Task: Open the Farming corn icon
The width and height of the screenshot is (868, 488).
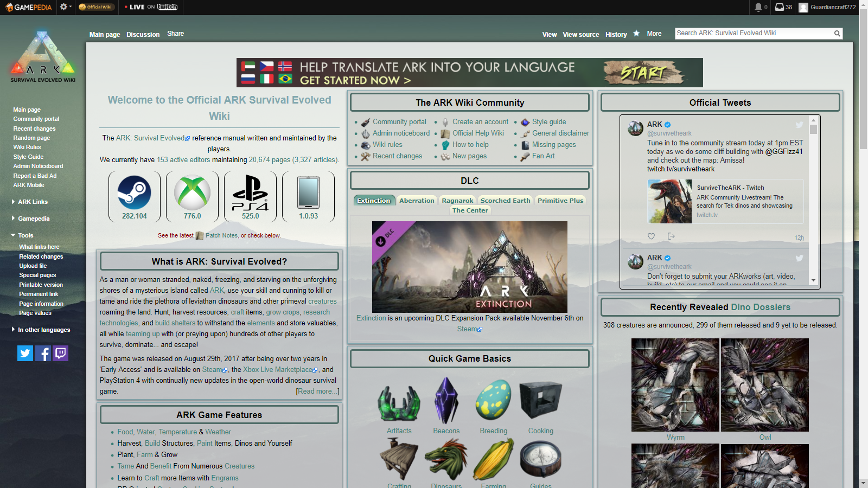Action: click(x=494, y=460)
